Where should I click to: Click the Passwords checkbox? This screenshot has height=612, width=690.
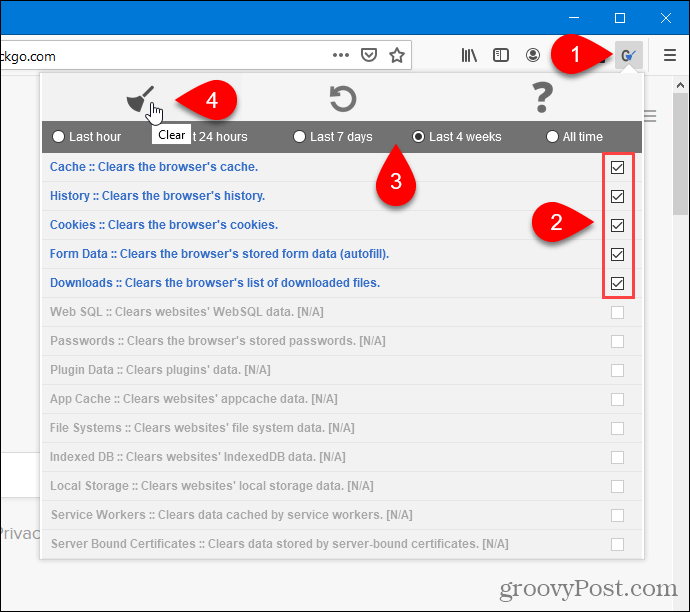pyautogui.click(x=617, y=341)
